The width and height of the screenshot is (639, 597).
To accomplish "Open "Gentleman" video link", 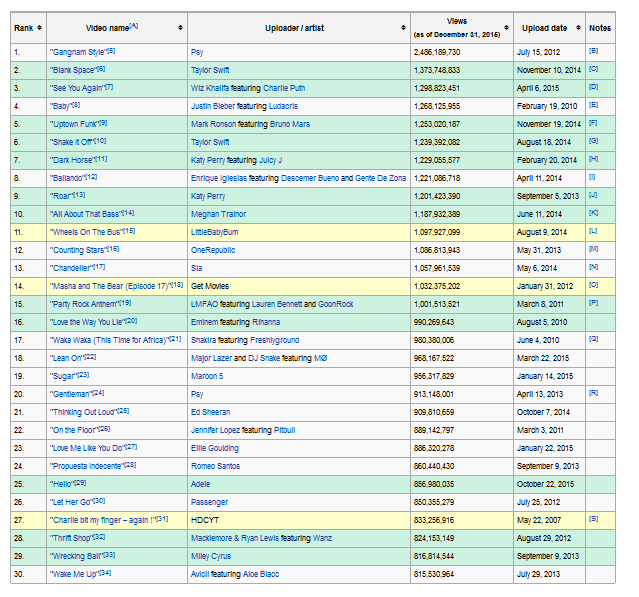I will tap(71, 394).
